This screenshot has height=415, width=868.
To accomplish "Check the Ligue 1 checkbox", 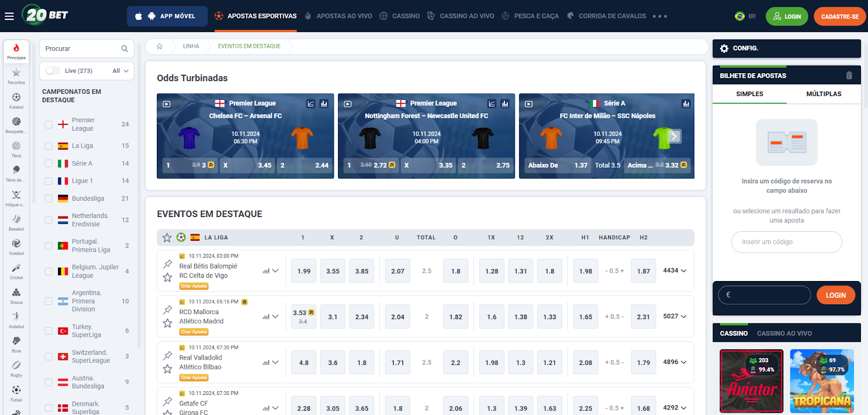I will click(48, 181).
